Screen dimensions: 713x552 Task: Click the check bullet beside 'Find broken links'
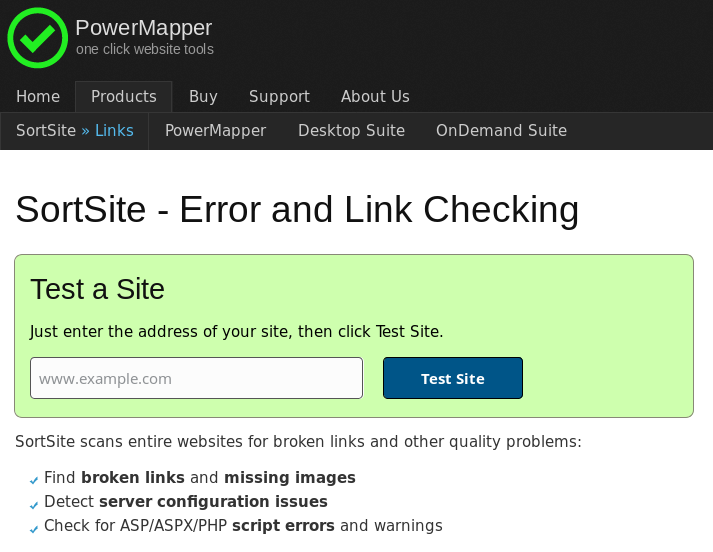point(34,480)
